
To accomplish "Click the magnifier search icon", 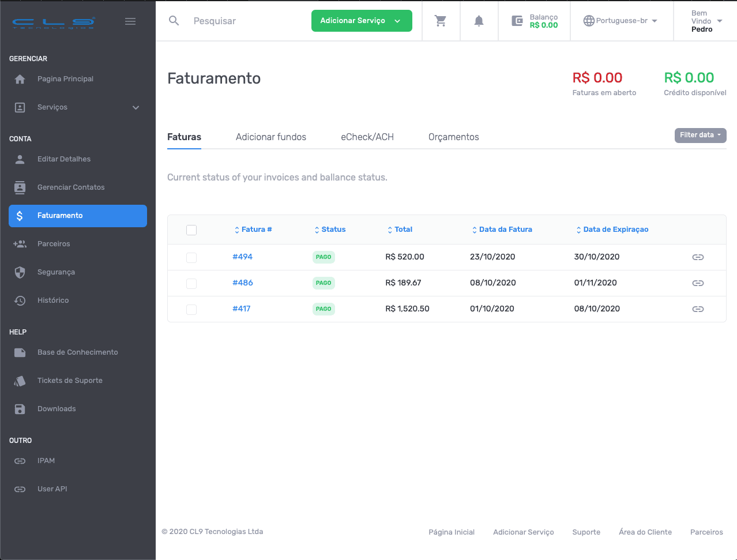I will tap(174, 21).
